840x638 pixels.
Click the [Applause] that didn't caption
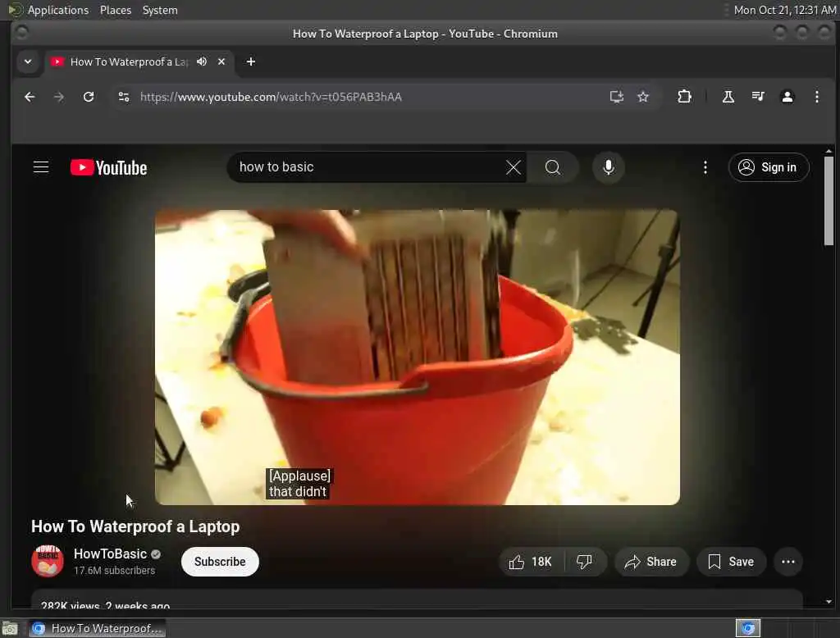(299, 484)
